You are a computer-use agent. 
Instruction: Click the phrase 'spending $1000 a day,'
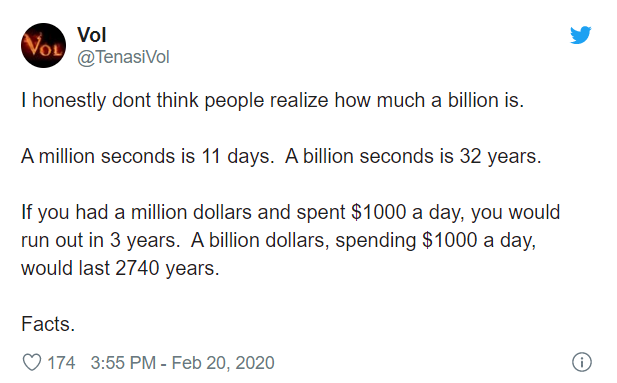pos(436,241)
